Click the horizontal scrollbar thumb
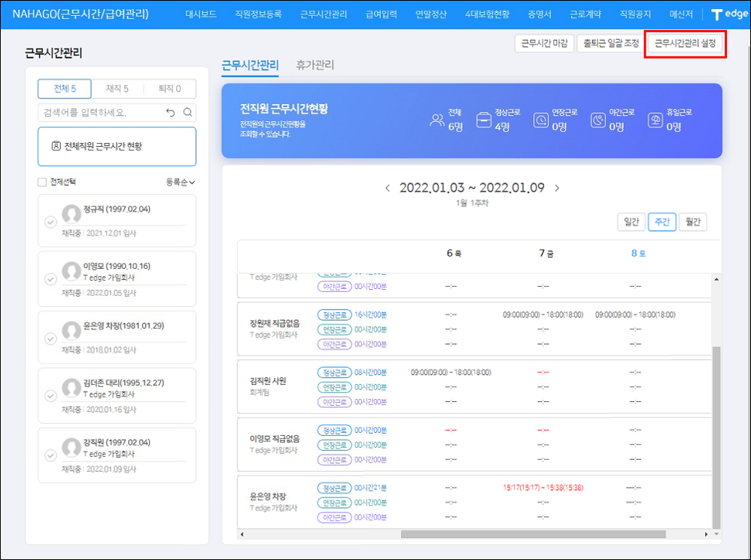The image size is (751, 560). [x=533, y=534]
